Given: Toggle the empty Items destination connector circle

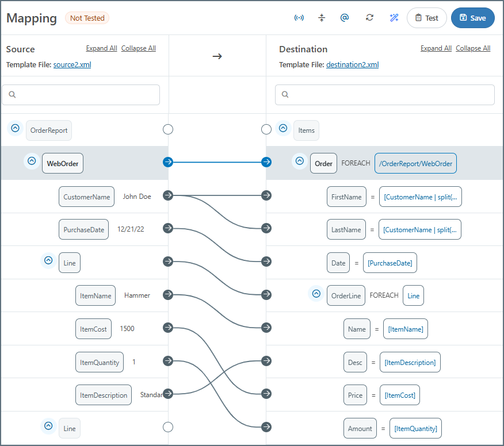Looking at the screenshot, I should point(266,129).
